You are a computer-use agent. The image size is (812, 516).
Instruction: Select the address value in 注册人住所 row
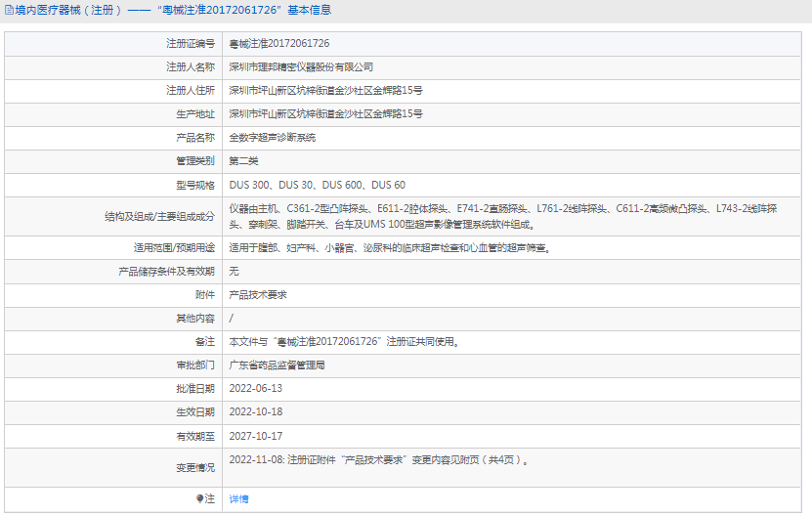coord(325,90)
